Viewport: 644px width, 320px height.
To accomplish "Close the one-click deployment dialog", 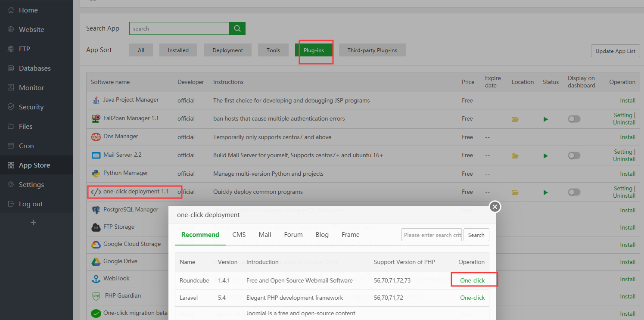I will (495, 207).
